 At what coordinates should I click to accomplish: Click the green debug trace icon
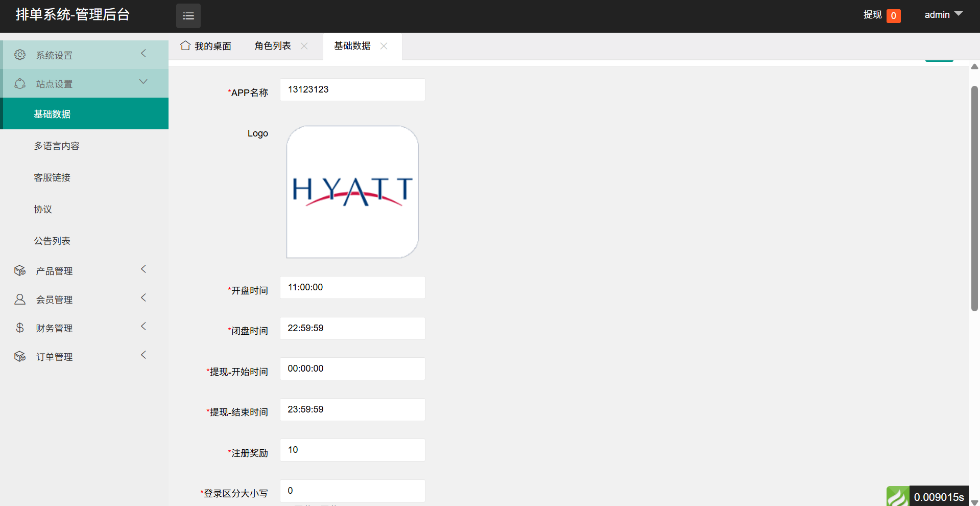898,496
